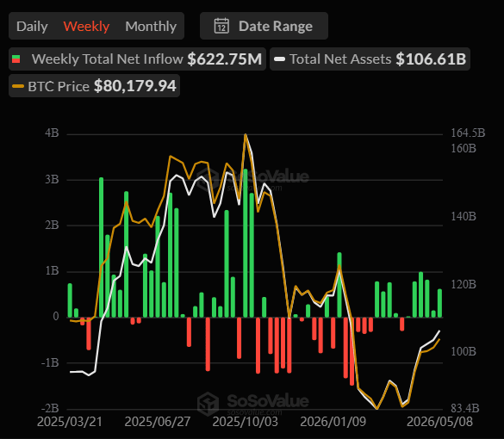Viewport: 504px width, 439px height.
Task: Toggle Weekly Total Net Inflow legend
Action: [137, 59]
